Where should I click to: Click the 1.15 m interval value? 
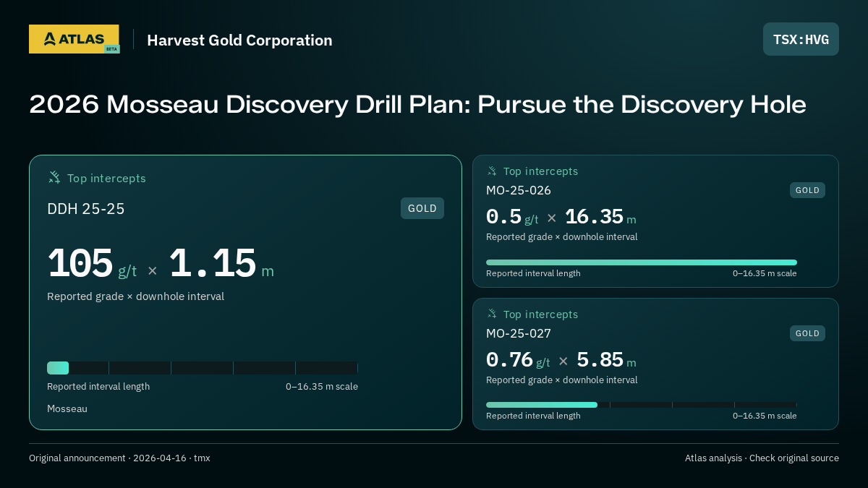pos(221,264)
